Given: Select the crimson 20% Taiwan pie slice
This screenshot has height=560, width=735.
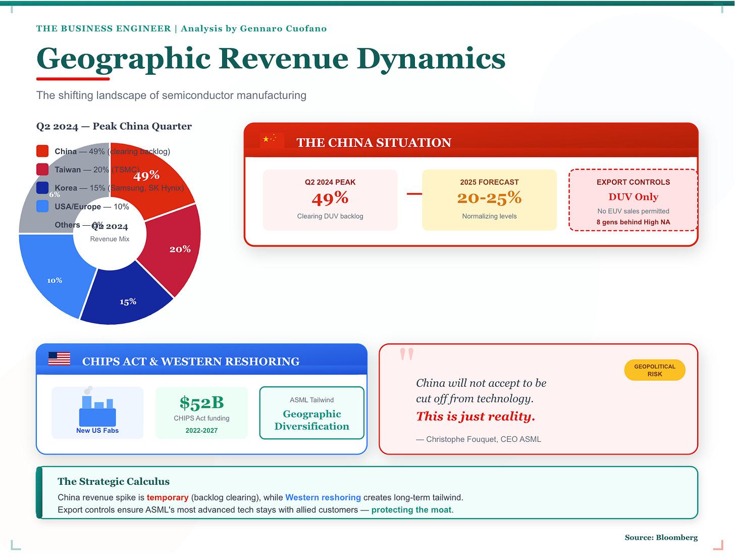Looking at the screenshot, I should click(x=172, y=249).
